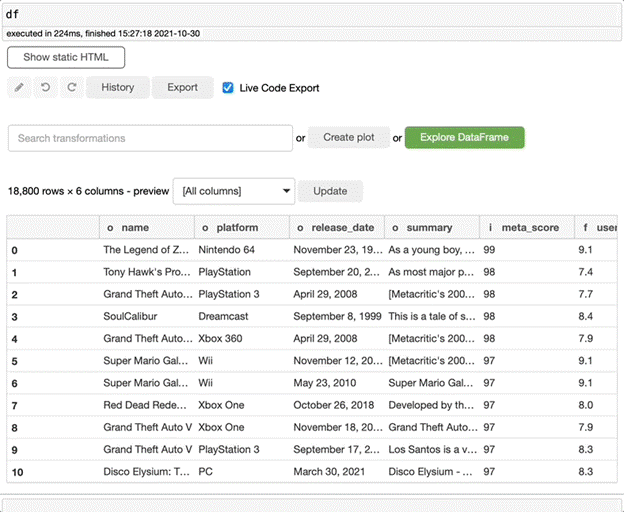624x512 pixels.
Task: Open the All columns dropdown
Action: [x=234, y=191]
